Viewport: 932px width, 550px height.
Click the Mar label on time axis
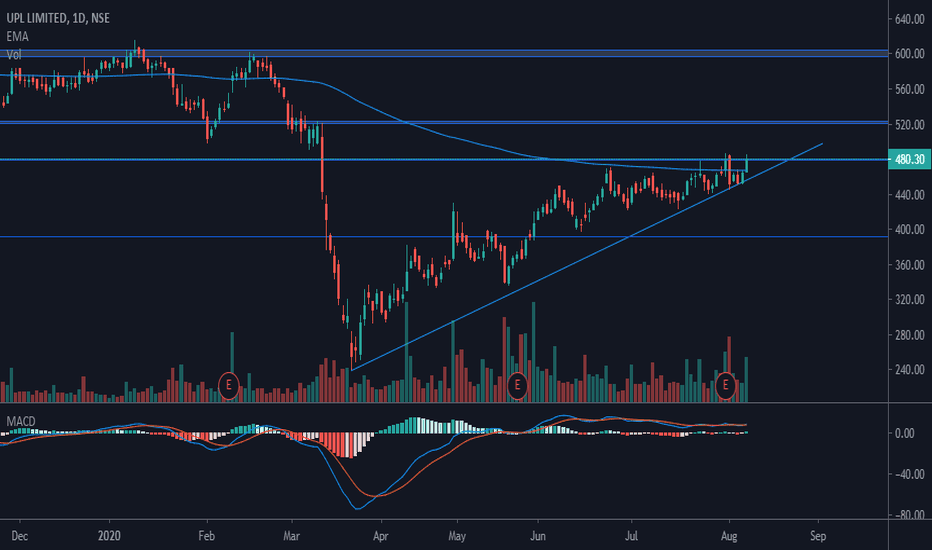point(291,536)
